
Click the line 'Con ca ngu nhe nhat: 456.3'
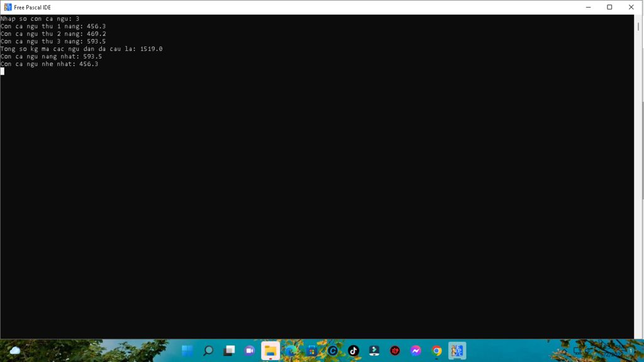[x=49, y=64]
